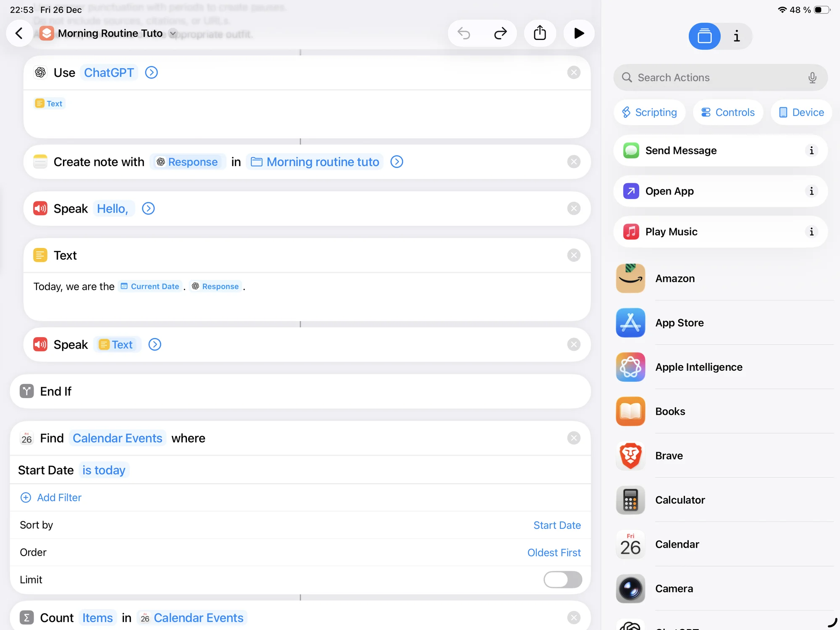Open the Scripting category
Screen dimensions: 840x630
pos(649,112)
